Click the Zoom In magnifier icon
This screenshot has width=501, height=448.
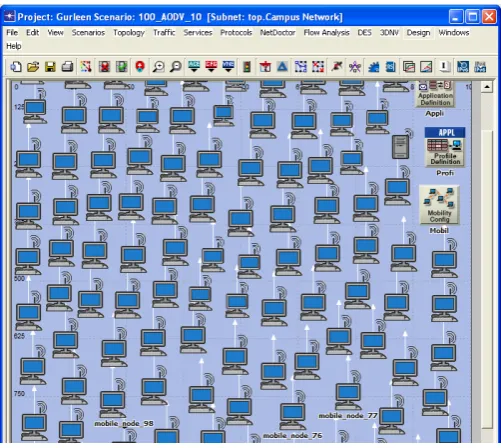click(x=158, y=67)
